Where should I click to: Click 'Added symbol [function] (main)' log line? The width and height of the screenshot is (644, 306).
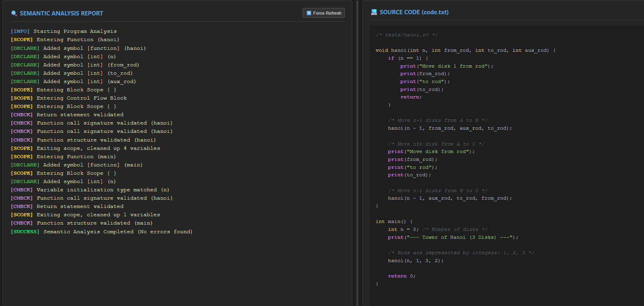click(77, 165)
